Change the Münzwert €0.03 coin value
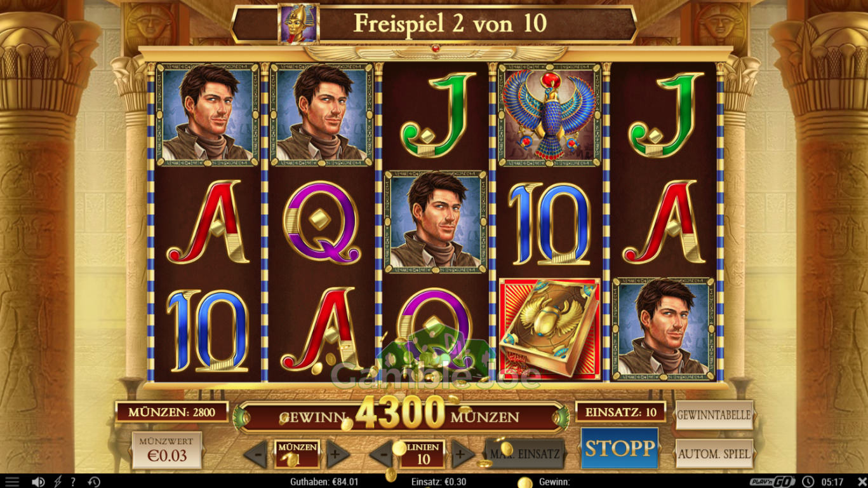Image resolution: width=868 pixels, height=488 pixels. [x=167, y=450]
